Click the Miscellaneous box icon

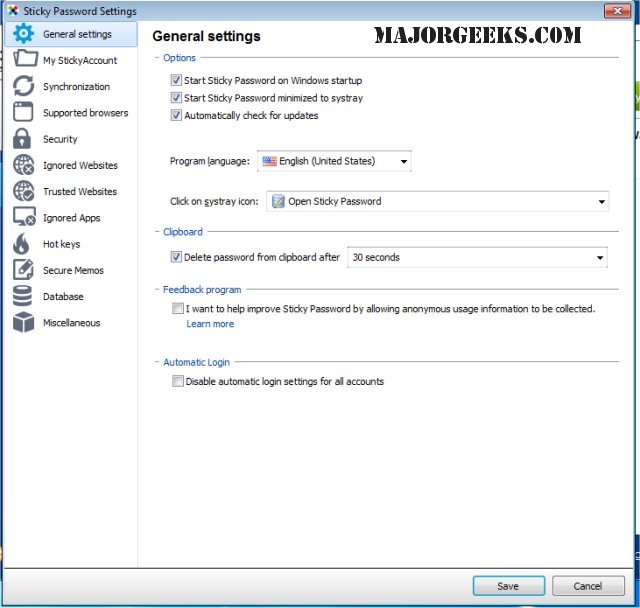click(23, 322)
